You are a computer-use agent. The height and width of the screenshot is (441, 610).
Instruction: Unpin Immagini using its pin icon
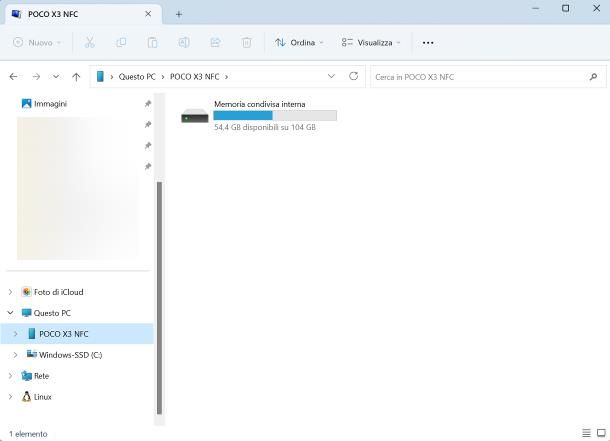click(x=148, y=103)
